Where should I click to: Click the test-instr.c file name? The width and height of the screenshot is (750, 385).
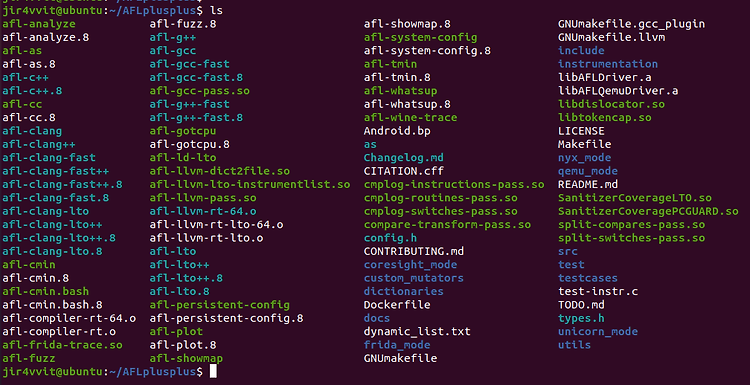[598, 292]
